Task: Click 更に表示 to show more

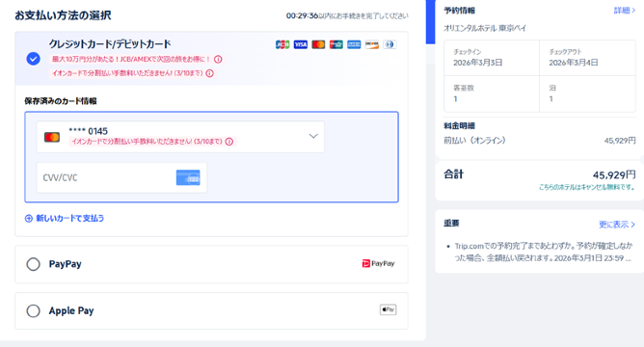Action: coord(617,225)
